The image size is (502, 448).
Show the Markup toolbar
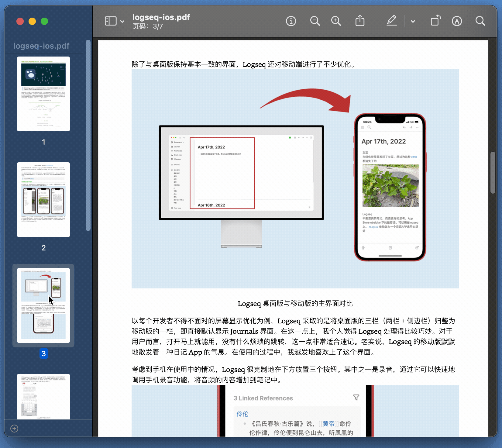[x=457, y=21]
